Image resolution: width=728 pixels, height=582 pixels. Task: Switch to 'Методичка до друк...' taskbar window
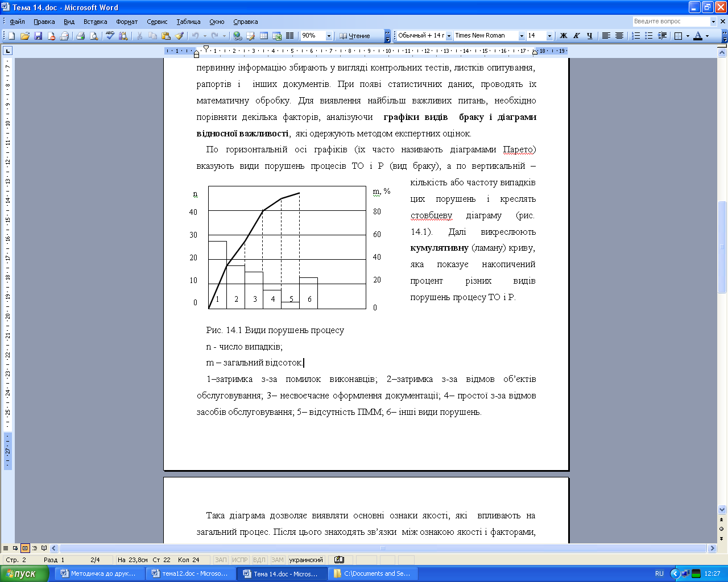click(100, 573)
